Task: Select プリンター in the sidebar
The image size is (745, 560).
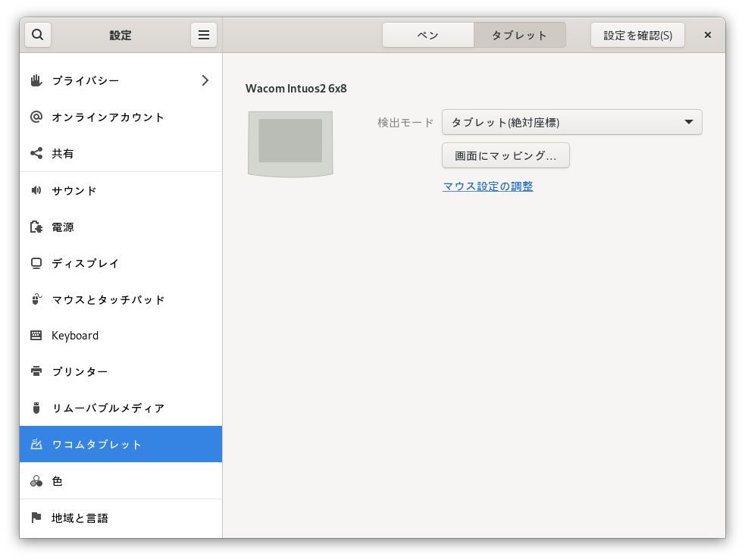Action: pyautogui.click(x=121, y=371)
